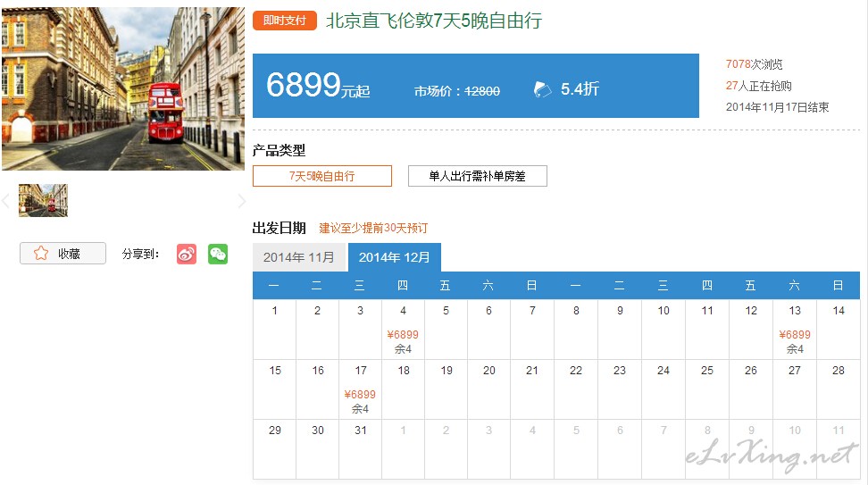The height and width of the screenshot is (485, 868).
Task: Share to Weibo via red icon
Action: pyautogui.click(x=187, y=255)
